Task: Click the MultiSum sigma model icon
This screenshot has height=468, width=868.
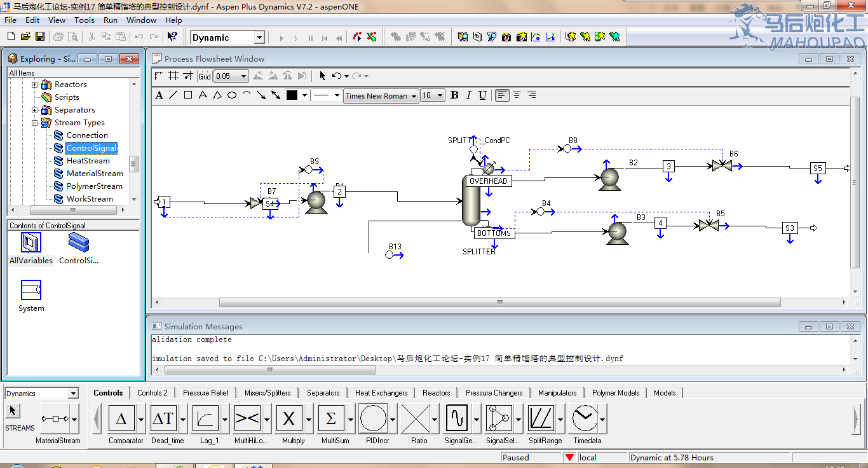Action: pyautogui.click(x=331, y=419)
